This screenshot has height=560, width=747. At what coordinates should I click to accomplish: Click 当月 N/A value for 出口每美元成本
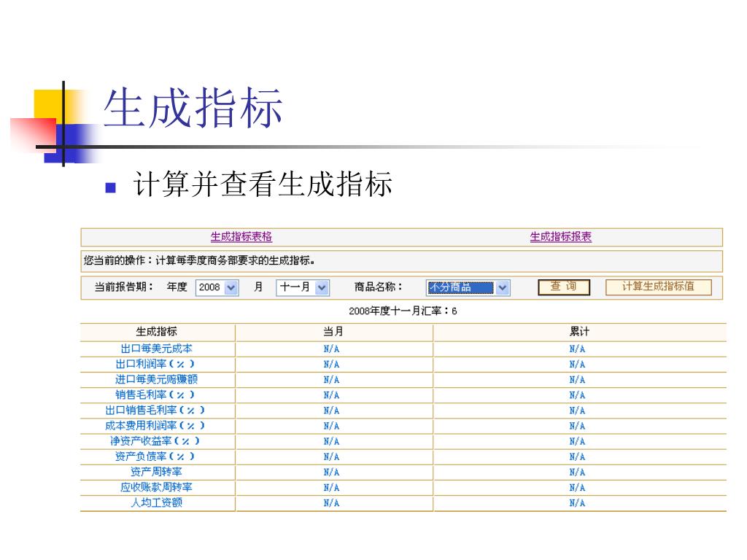coord(332,349)
